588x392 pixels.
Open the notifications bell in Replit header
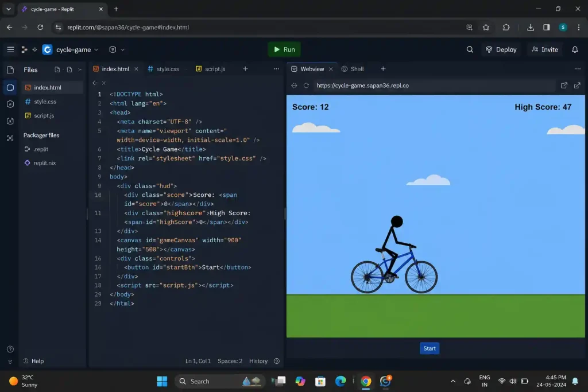(x=574, y=49)
